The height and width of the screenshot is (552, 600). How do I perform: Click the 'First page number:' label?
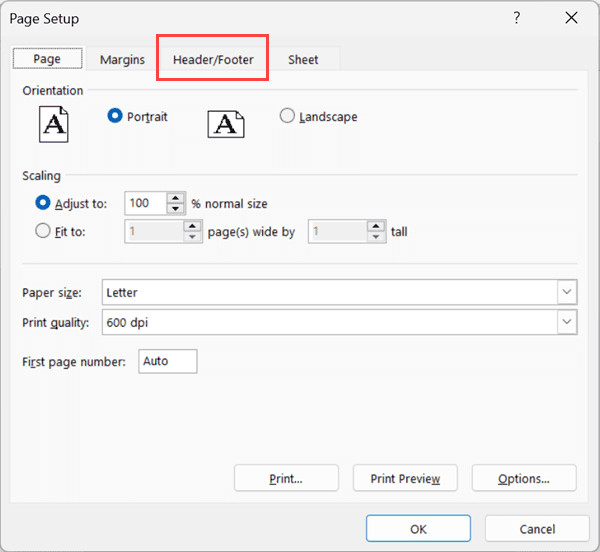click(74, 361)
